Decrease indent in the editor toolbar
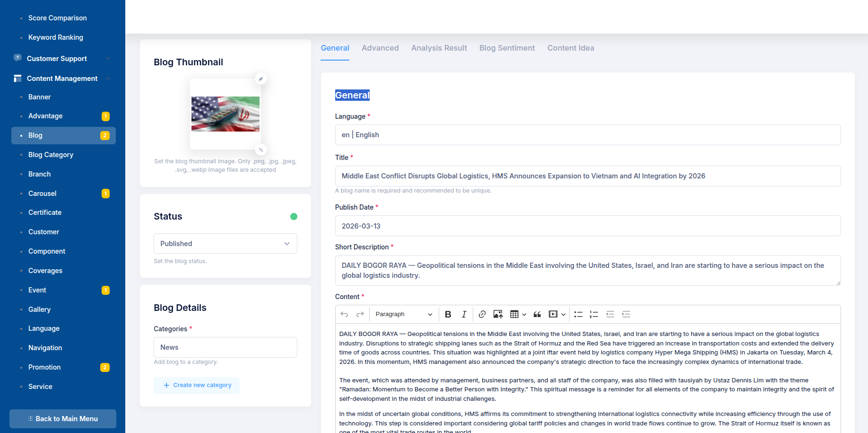 pos(610,314)
